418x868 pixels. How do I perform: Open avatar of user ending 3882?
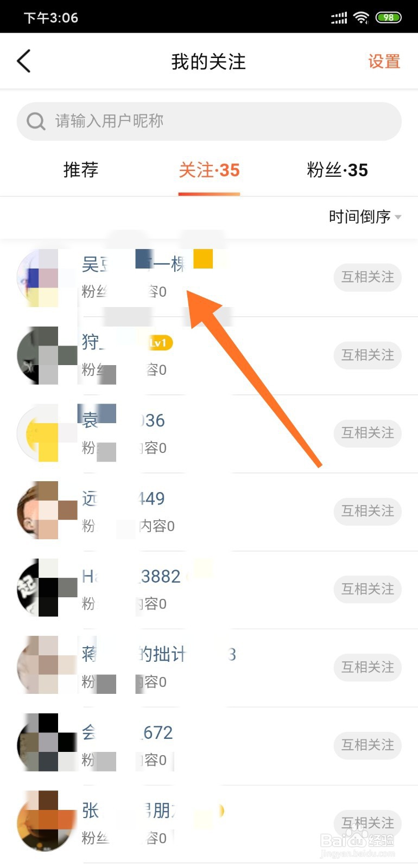click(47, 588)
